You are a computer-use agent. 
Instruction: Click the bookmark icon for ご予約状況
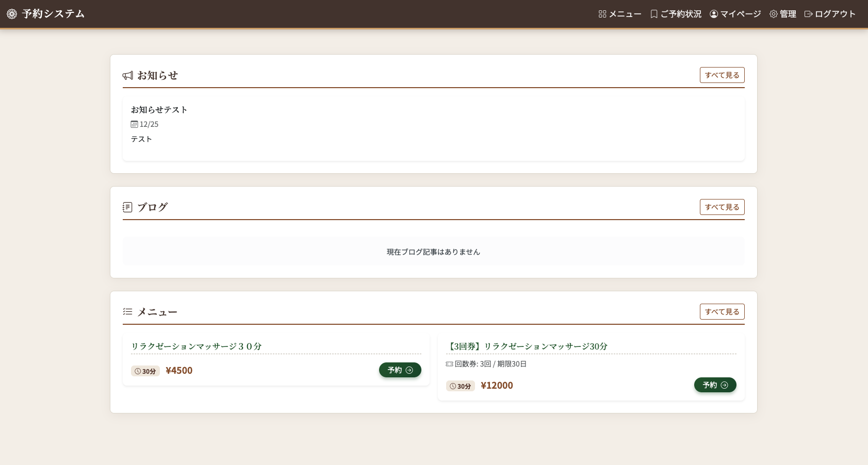[x=654, y=14]
